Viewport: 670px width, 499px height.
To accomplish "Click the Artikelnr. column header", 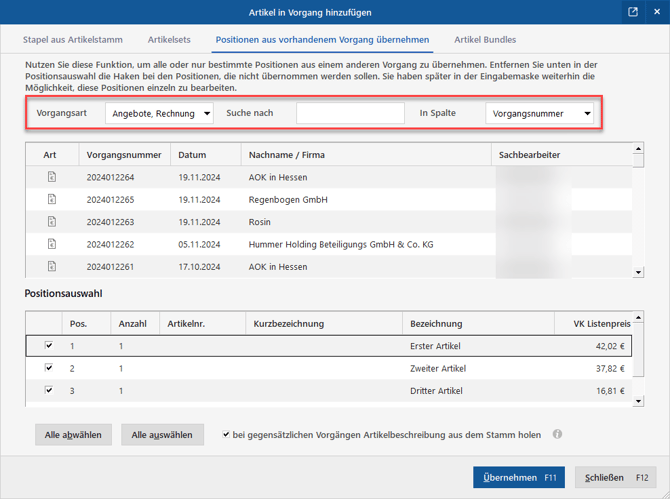I will click(203, 323).
